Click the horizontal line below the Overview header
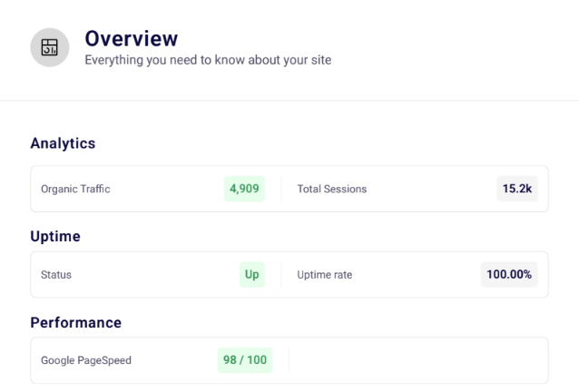Screen dimensions: 579x392 point(289,100)
